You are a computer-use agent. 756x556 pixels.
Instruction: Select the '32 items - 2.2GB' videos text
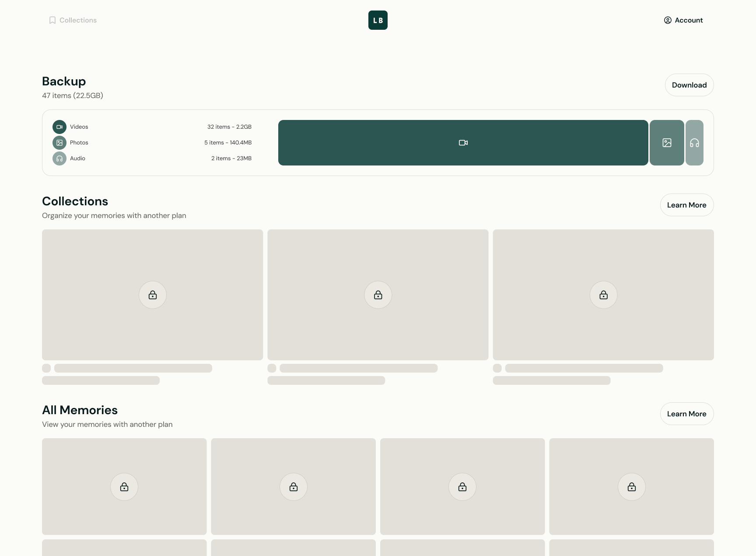coord(229,127)
